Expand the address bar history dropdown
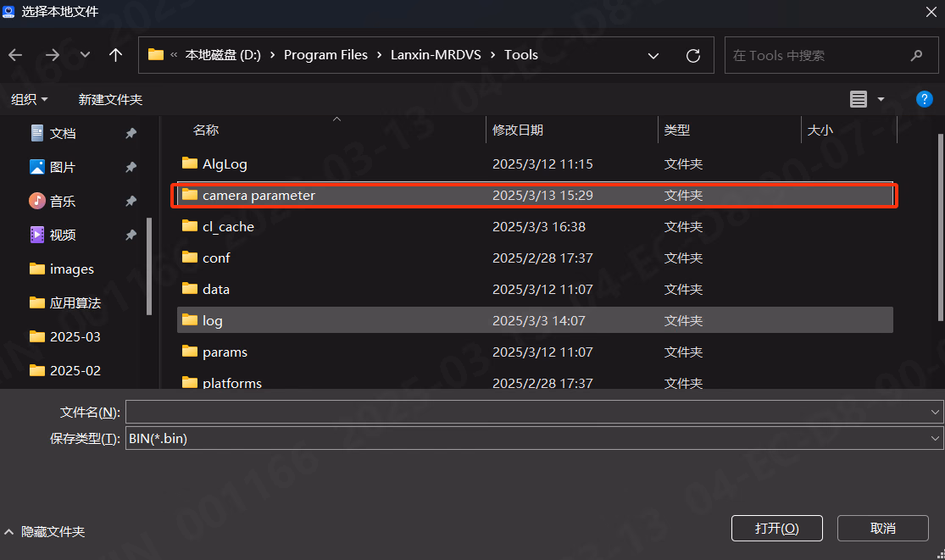Image resolution: width=945 pixels, height=560 pixels. point(653,56)
